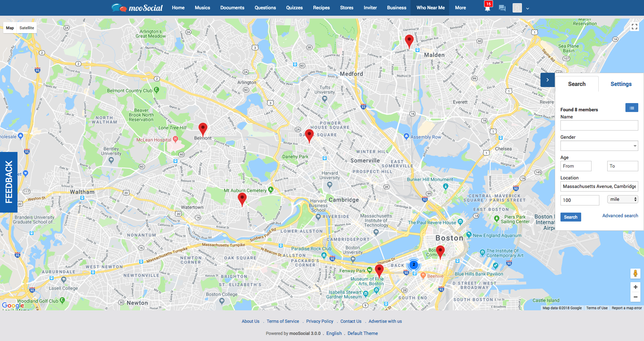Click the Age From field
This screenshot has height=341, width=644.
(x=576, y=166)
